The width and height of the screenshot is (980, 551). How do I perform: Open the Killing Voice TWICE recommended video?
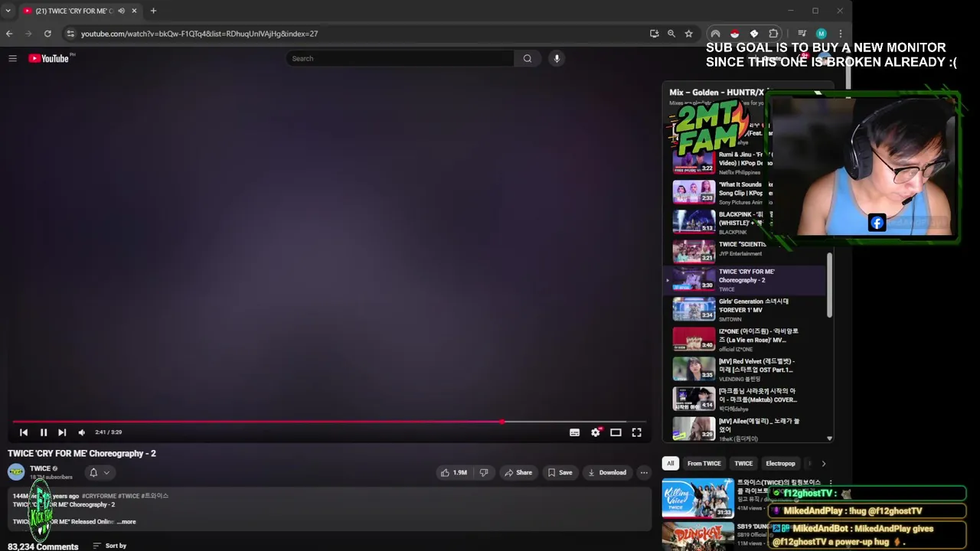(697, 498)
